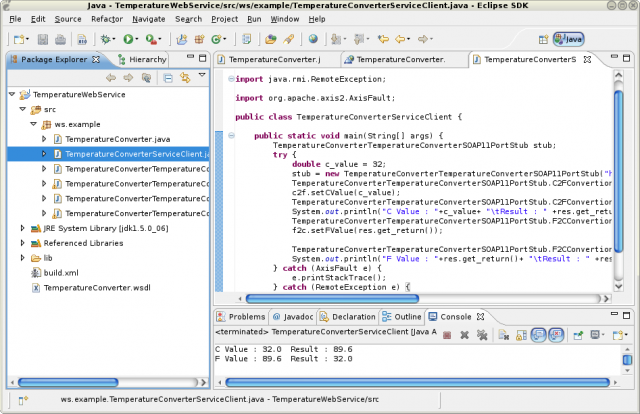
Task: Toggle the Java perspective button
Action: coord(569,39)
